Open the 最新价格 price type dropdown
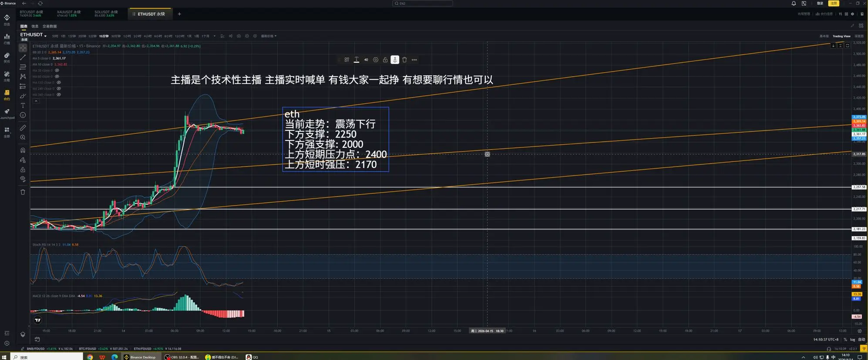This screenshot has height=360, width=868. coord(269,36)
